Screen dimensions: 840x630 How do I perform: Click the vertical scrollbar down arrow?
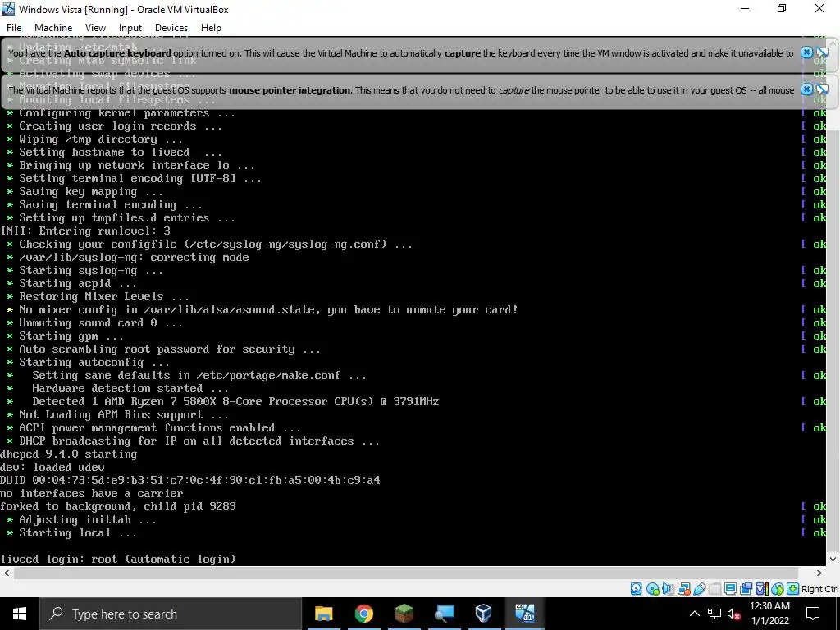coord(833,559)
